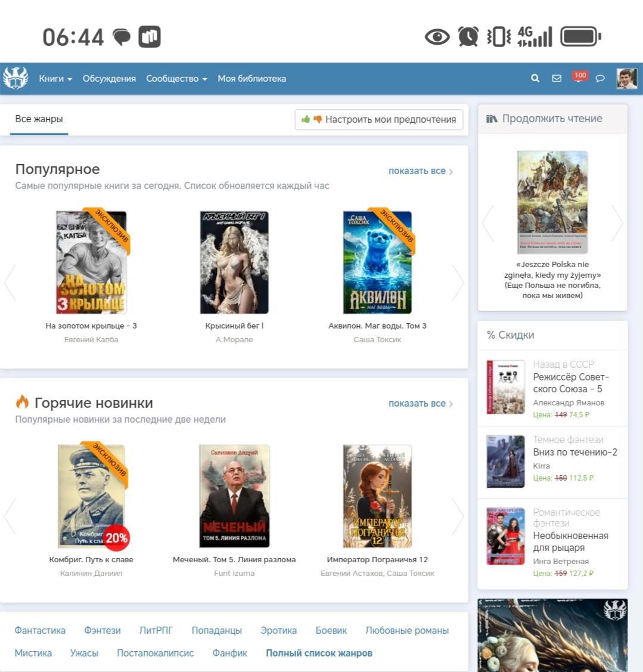Open the Фэнтези genre link
643x672 pixels.
(102, 630)
